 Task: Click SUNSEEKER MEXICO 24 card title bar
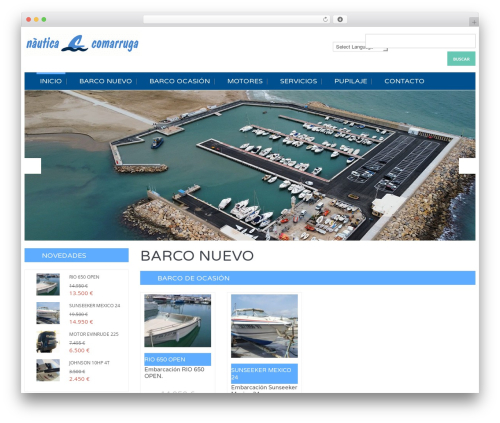tap(264, 374)
